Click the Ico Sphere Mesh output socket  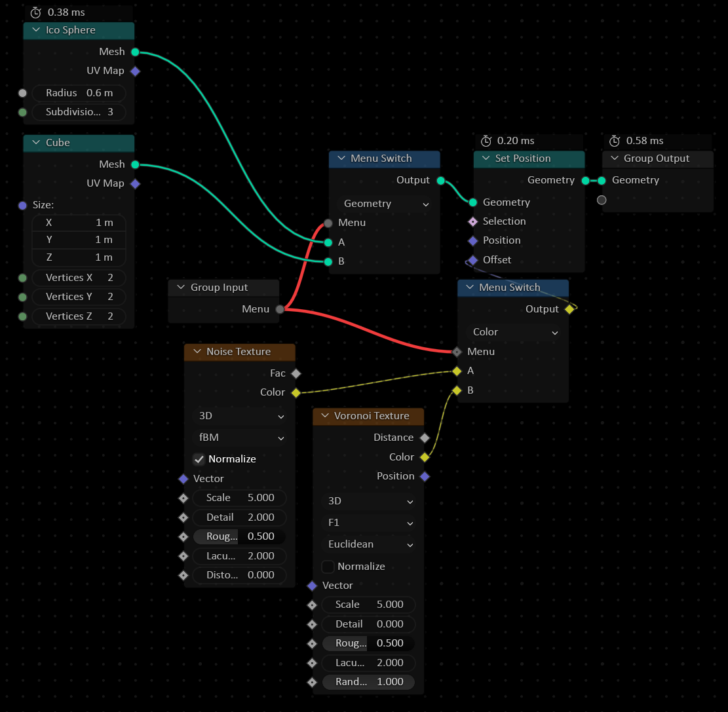pos(135,52)
